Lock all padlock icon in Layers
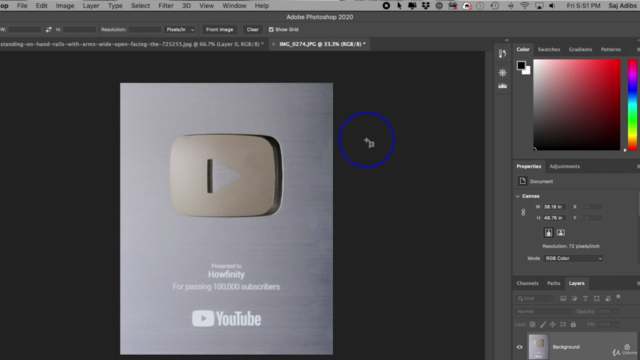 click(573, 324)
